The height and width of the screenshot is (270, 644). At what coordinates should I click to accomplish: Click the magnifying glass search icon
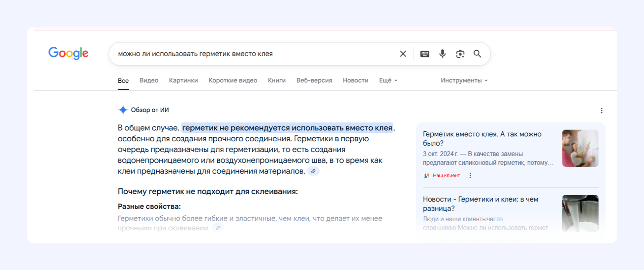pyautogui.click(x=477, y=54)
